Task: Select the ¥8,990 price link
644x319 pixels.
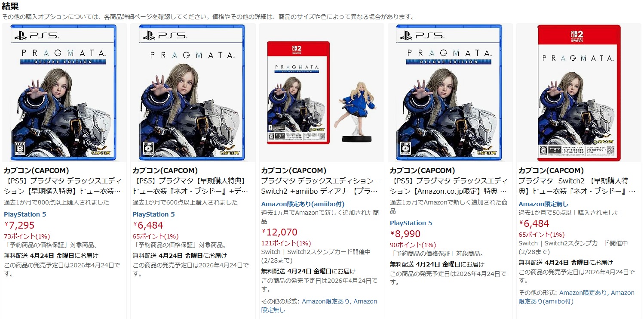Action: pyautogui.click(x=405, y=234)
